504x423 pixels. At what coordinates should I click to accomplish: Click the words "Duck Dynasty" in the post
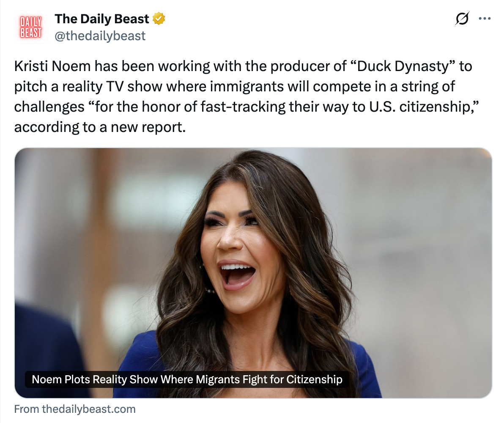point(403,66)
